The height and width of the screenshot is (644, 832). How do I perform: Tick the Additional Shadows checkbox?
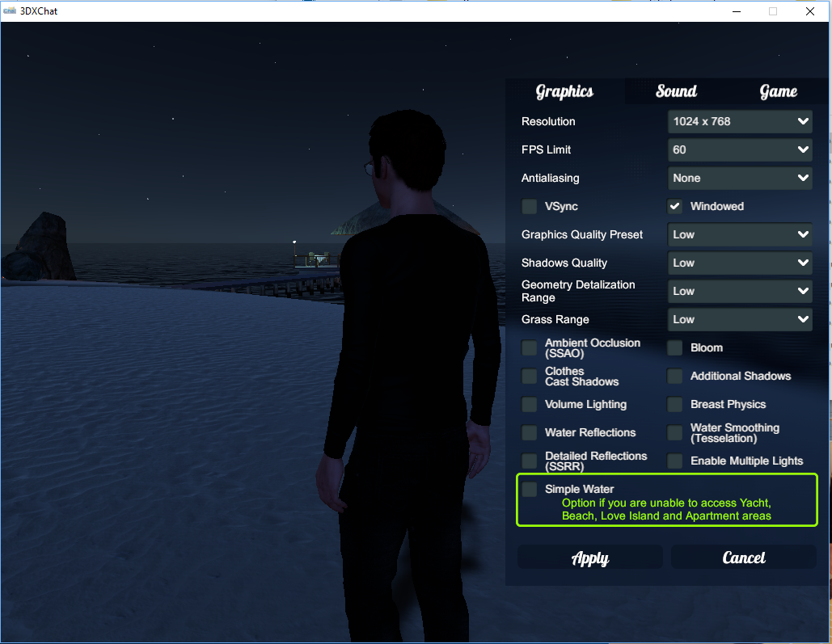[674, 376]
